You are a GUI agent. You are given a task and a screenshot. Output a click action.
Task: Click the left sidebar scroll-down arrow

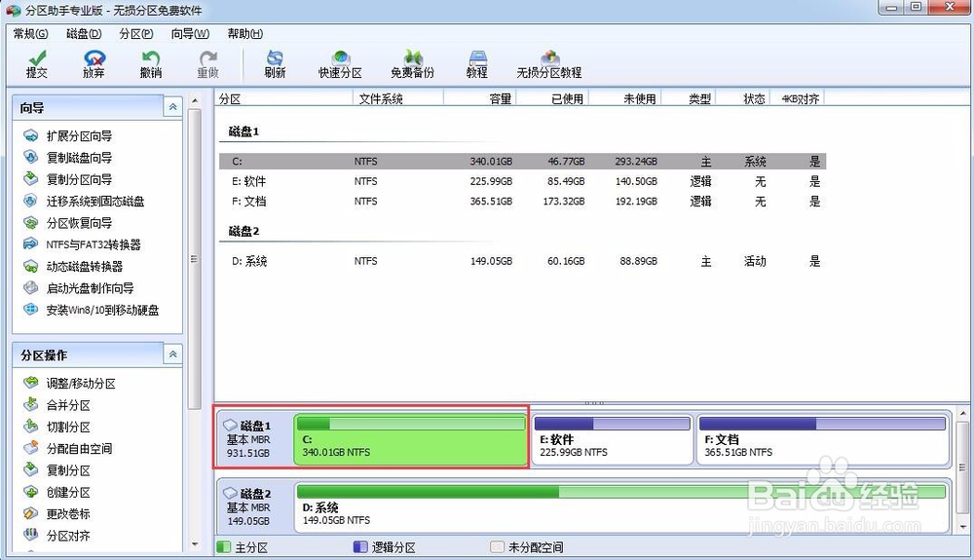pos(195,544)
